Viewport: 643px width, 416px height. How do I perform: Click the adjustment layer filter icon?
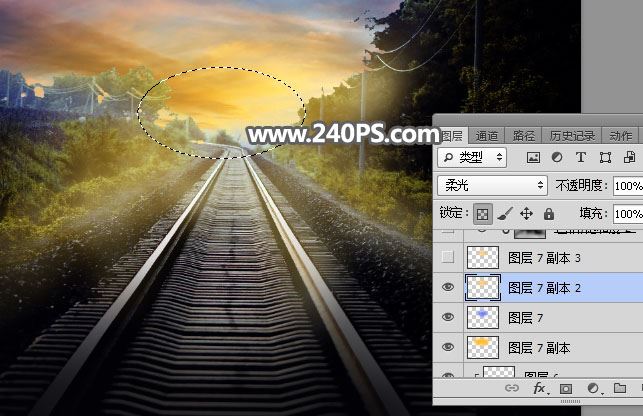point(557,158)
